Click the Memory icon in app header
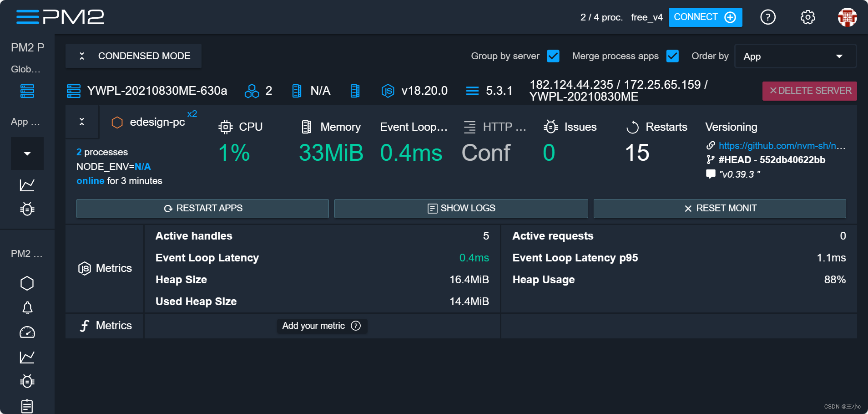 pos(307,127)
